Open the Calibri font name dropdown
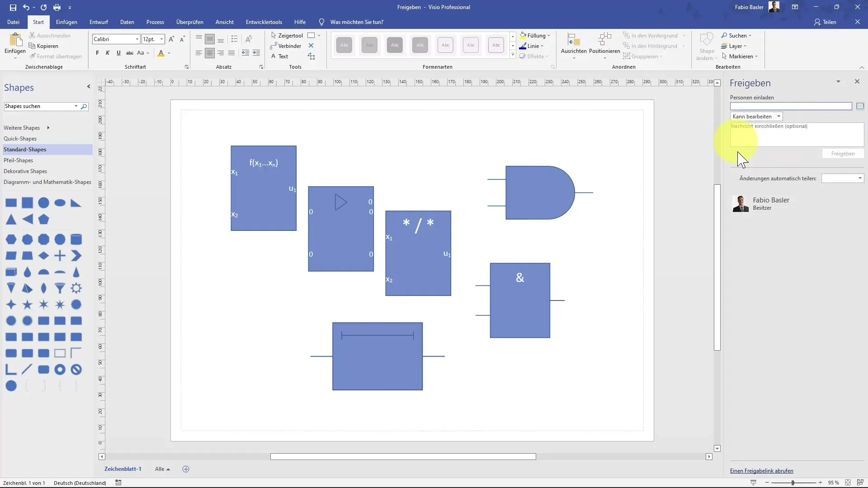 [137, 39]
